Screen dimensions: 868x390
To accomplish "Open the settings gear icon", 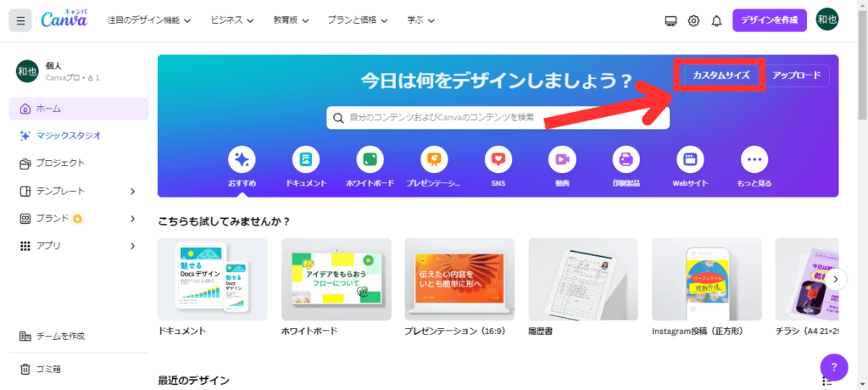I will click(693, 20).
